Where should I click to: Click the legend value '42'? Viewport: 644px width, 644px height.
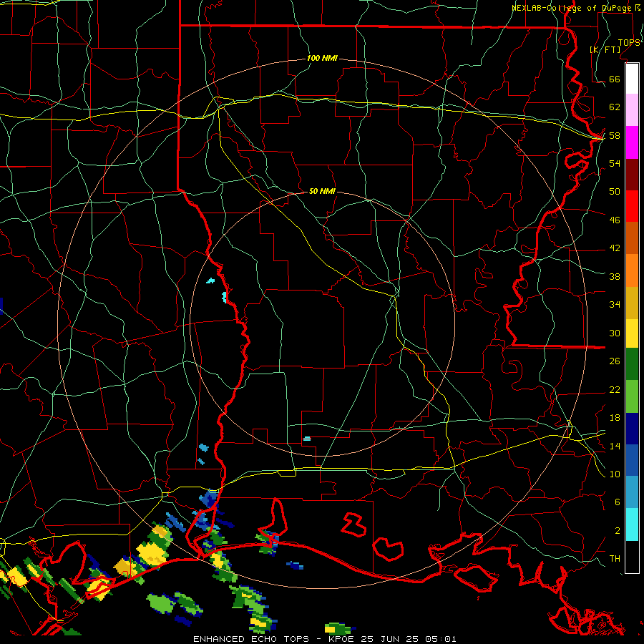[615, 248]
